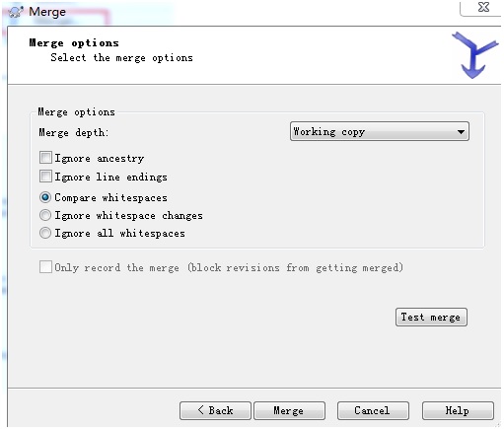Click the TortoiseSVN icon in the title bar
The width and height of the screenshot is (504, 429).
tap(16, 12)
